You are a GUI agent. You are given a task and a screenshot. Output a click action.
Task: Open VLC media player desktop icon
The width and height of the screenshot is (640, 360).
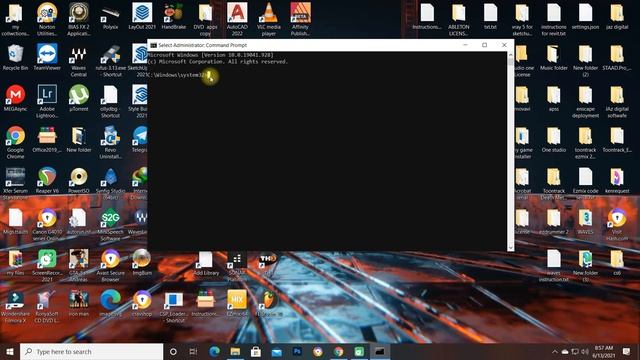click(x=269, y=19)
